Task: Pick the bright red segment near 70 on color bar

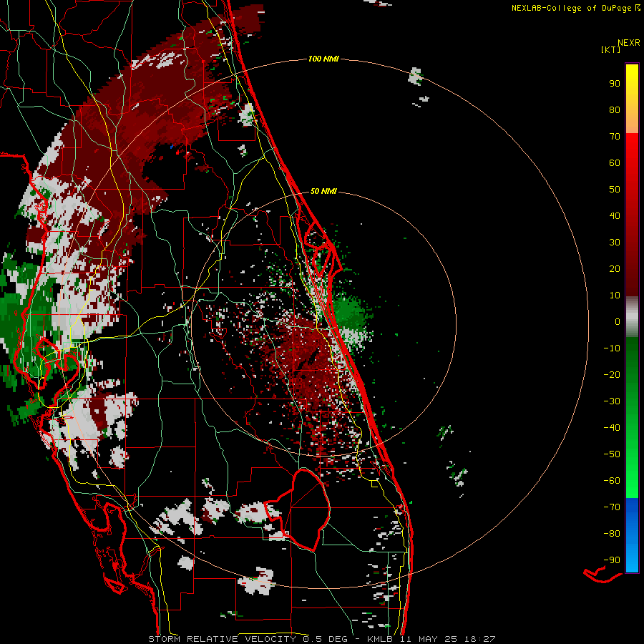Action: tap(632, 144)
